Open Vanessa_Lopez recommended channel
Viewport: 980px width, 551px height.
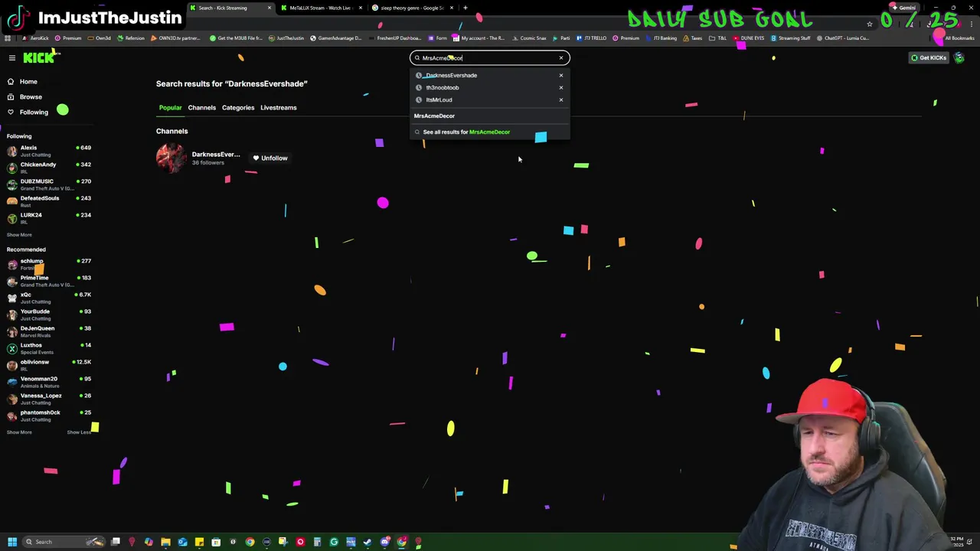[x=47, y=399]
